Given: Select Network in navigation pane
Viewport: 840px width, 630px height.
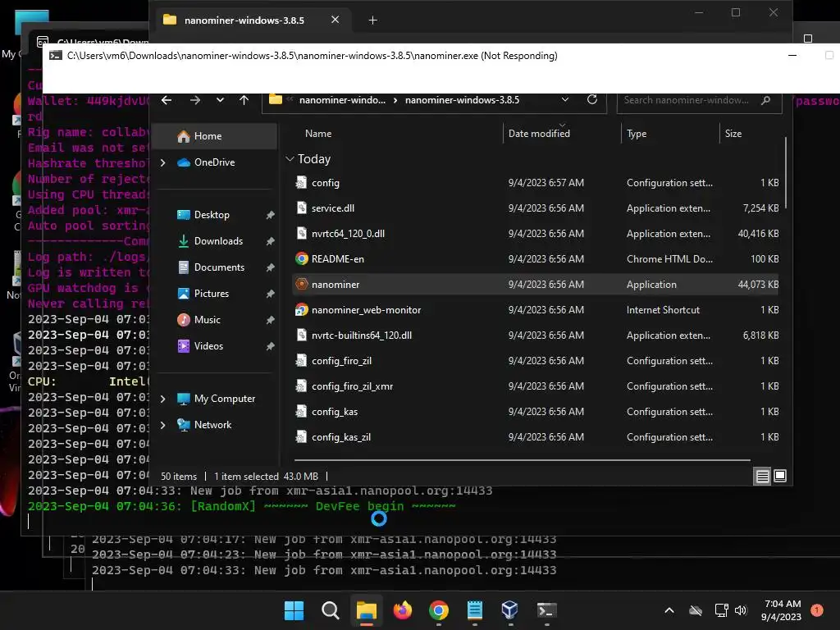Looking at the screenshot, I should coord(212,425).
